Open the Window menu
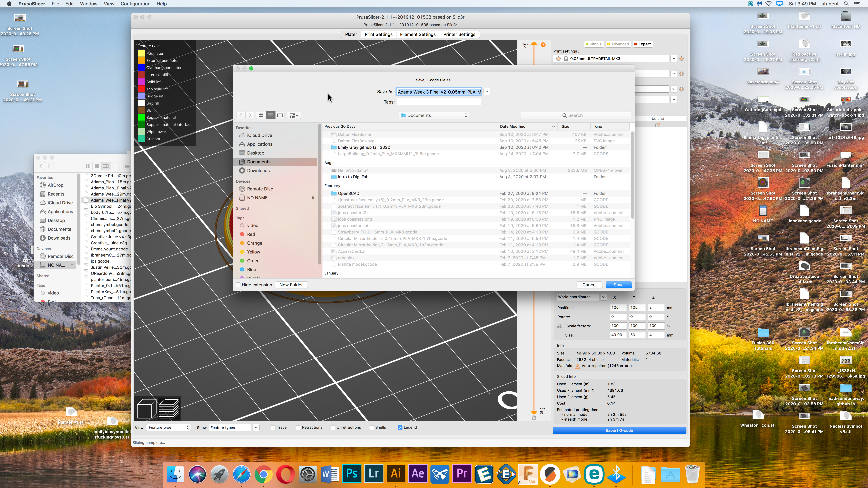 [x=89, y=4]
